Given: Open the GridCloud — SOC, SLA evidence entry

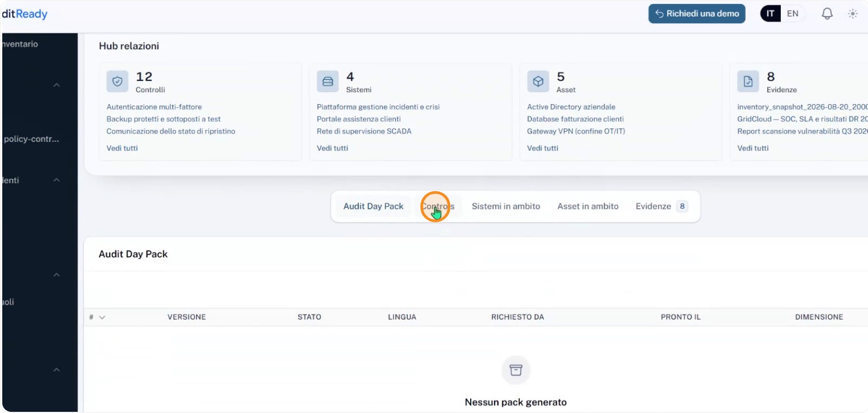Looking at the screenshot, I should click(802, 119).
